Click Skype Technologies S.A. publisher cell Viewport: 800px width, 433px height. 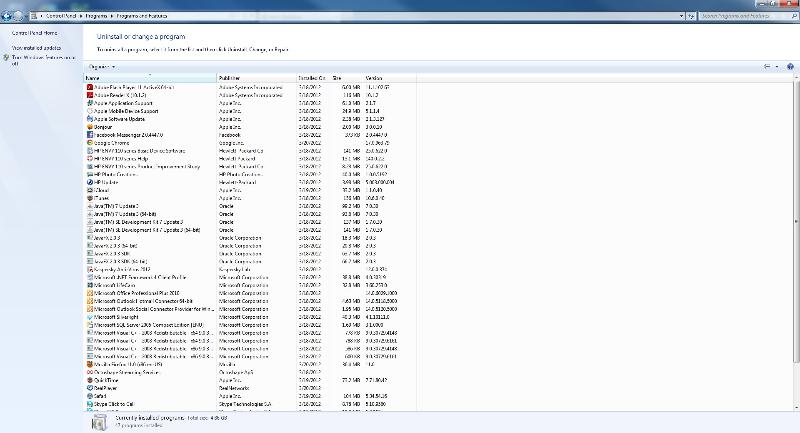pyautogui.click(x=245, y=404)
